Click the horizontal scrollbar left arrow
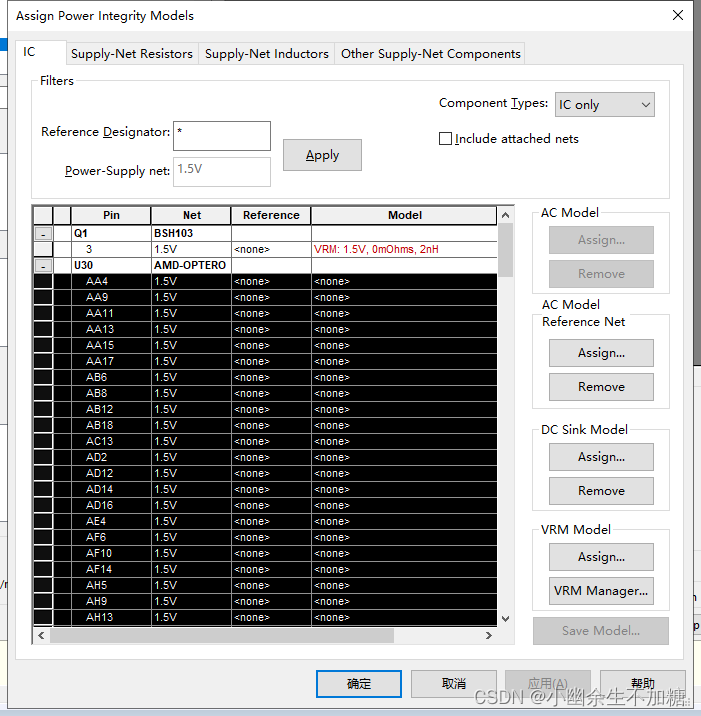The height and width of the screenshot is (716, 701). point(42,635)
